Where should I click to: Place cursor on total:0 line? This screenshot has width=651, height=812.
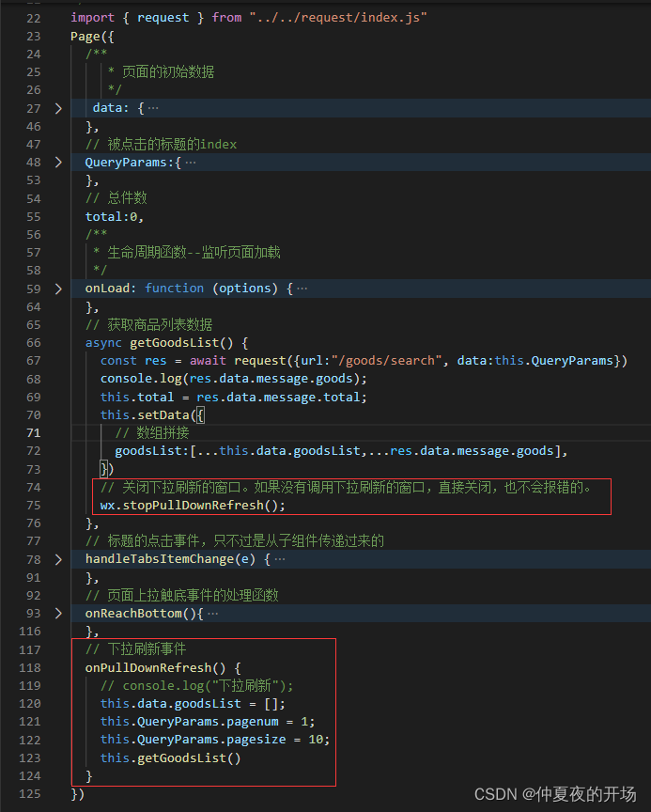tap(115, 216)
